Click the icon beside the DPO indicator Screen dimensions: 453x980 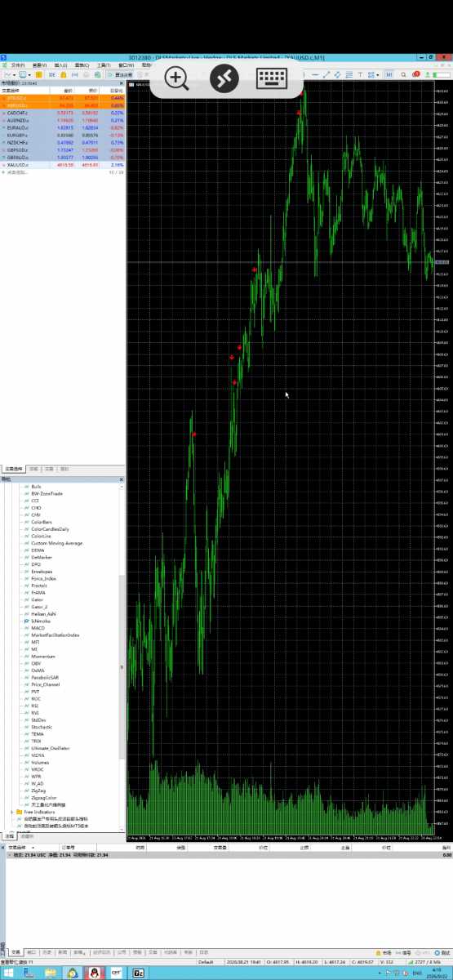(26, 564)
